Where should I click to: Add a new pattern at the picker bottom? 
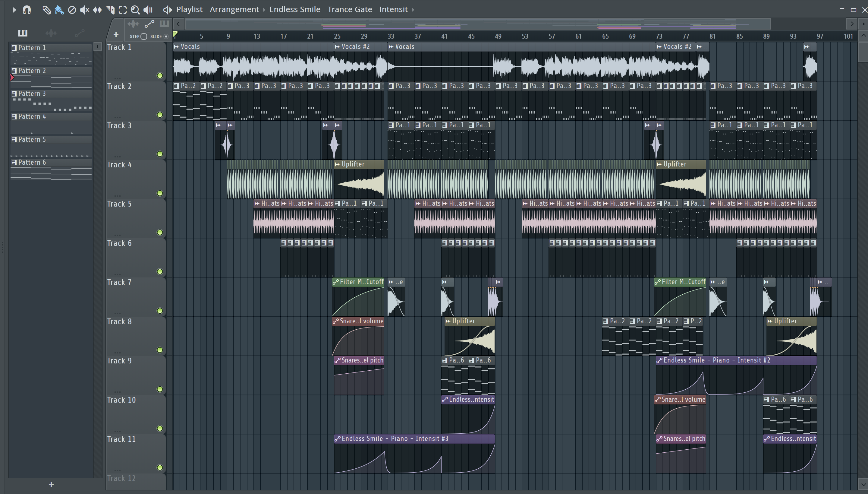[x=51, y=484]
